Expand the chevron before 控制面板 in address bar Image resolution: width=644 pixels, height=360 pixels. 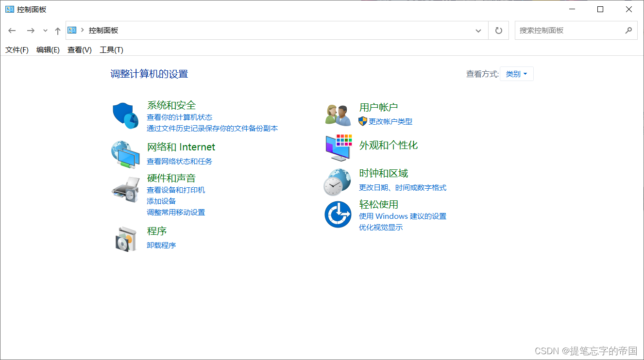(83, 30)
